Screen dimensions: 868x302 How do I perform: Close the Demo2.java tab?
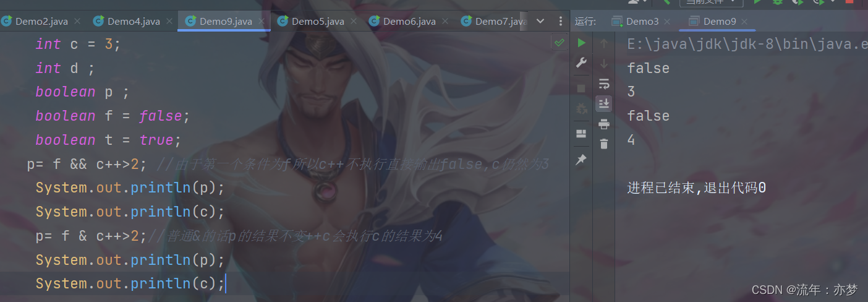pos(77,21)
